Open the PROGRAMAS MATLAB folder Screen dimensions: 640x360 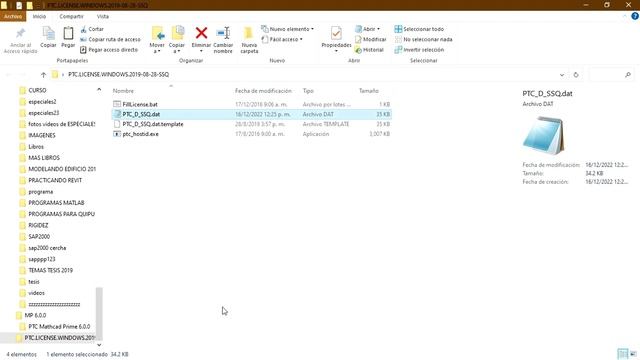(x=56, y=202)
